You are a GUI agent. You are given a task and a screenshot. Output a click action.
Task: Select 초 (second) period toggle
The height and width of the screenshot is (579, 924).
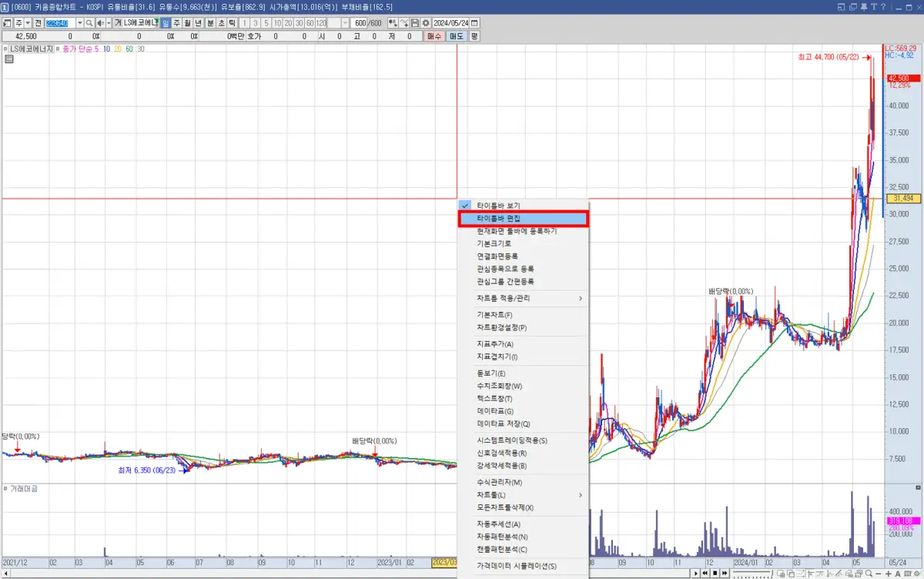221,23
